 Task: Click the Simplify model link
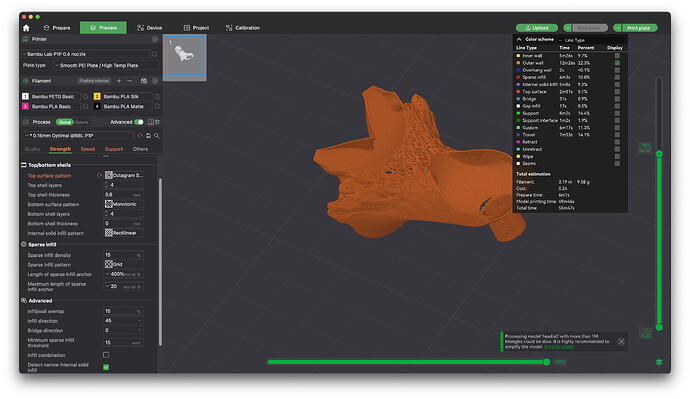(558, 347)
